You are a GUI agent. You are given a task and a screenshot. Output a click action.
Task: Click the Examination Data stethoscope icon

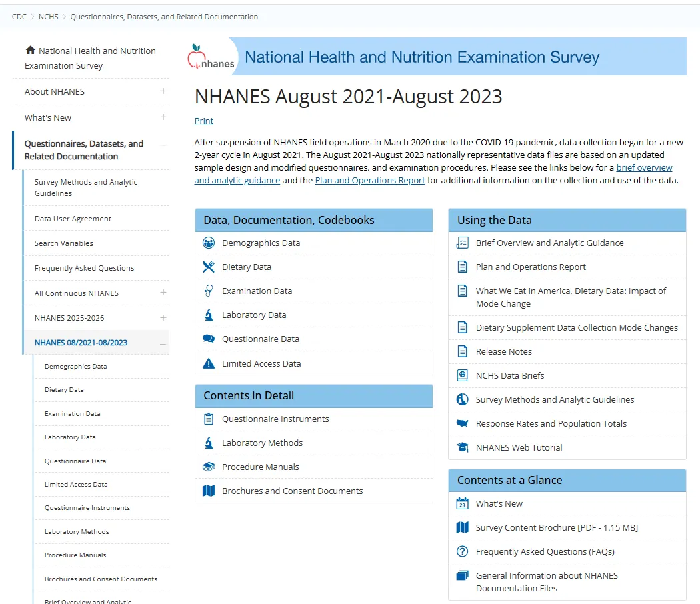209,291
